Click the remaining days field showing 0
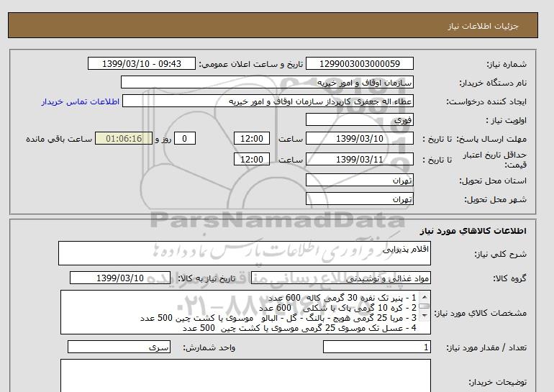The image size is (554, 392). tap(184, 139)
